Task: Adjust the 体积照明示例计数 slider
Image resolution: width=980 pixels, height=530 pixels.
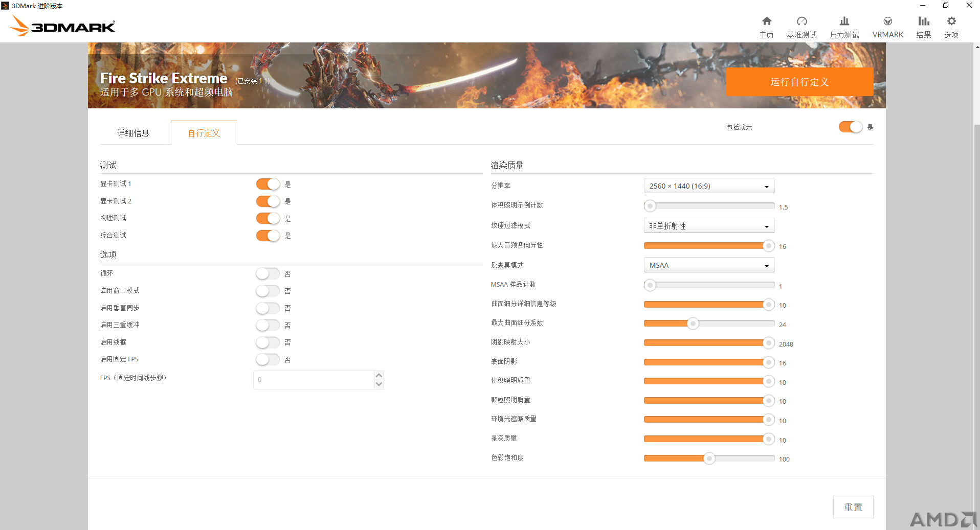Action: point(709,206)
